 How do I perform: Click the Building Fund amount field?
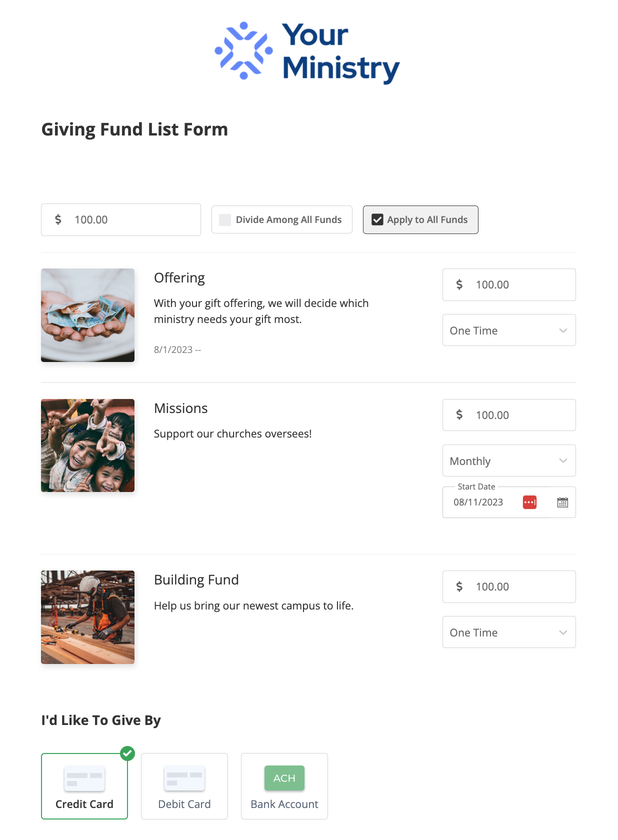click(520, 587)
